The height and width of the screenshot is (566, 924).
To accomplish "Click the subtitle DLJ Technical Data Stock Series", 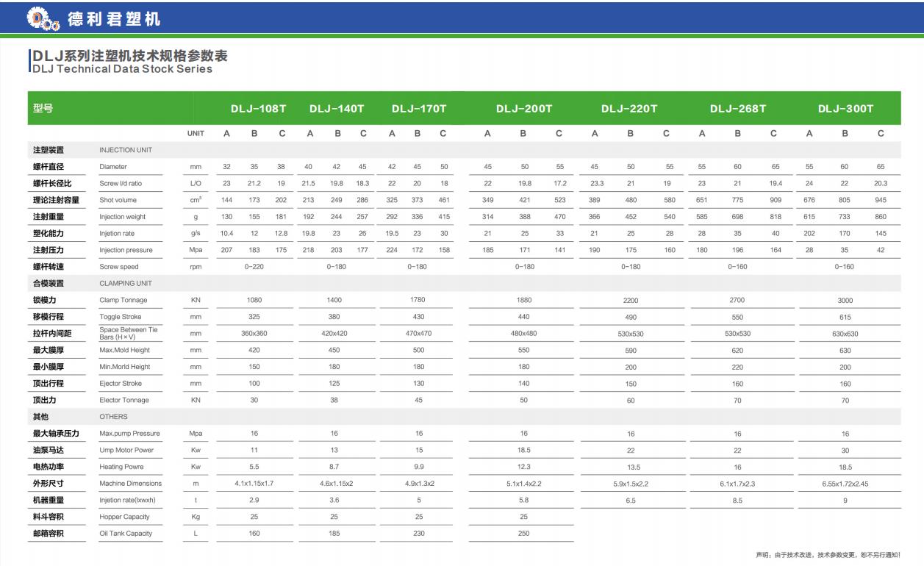I will pyautogui.click(x=122, y=69).
